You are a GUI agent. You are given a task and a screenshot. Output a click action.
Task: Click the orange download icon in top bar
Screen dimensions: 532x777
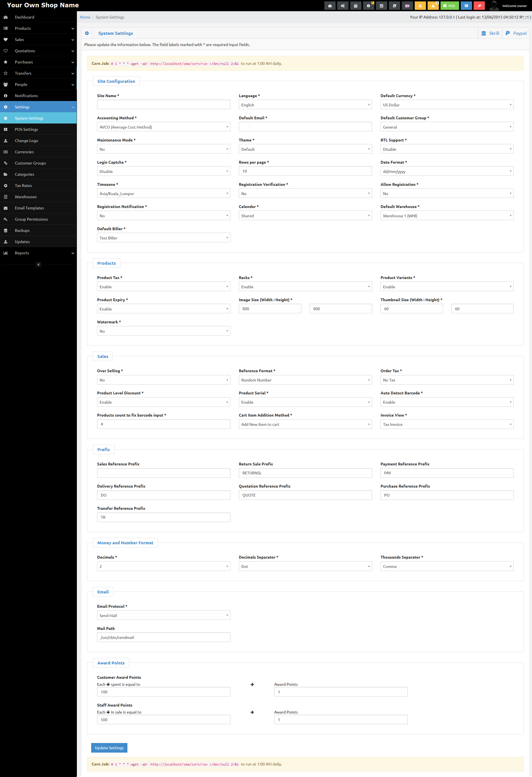(420, 6)
